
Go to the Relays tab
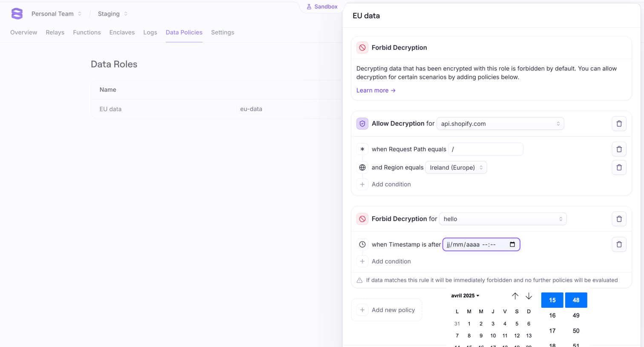[55, 32]
